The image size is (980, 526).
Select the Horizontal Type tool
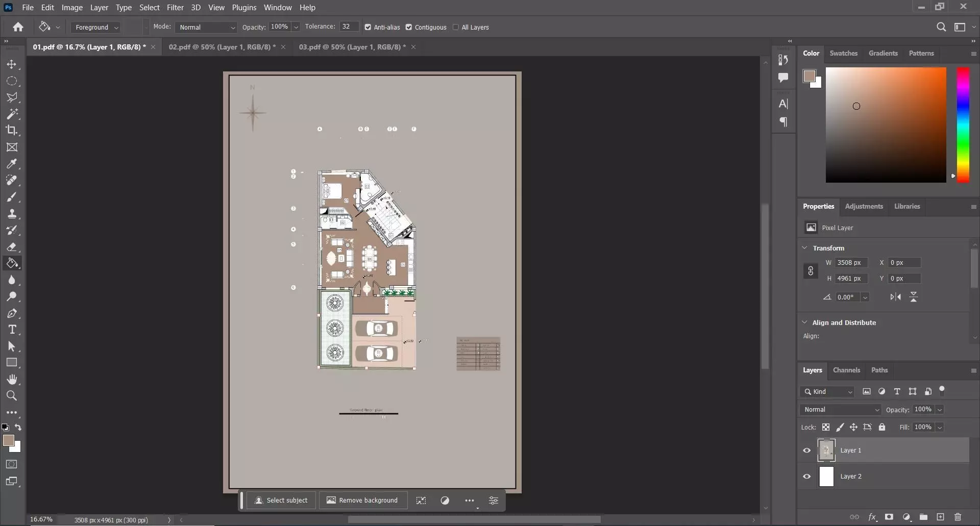[x=12, y=330]
